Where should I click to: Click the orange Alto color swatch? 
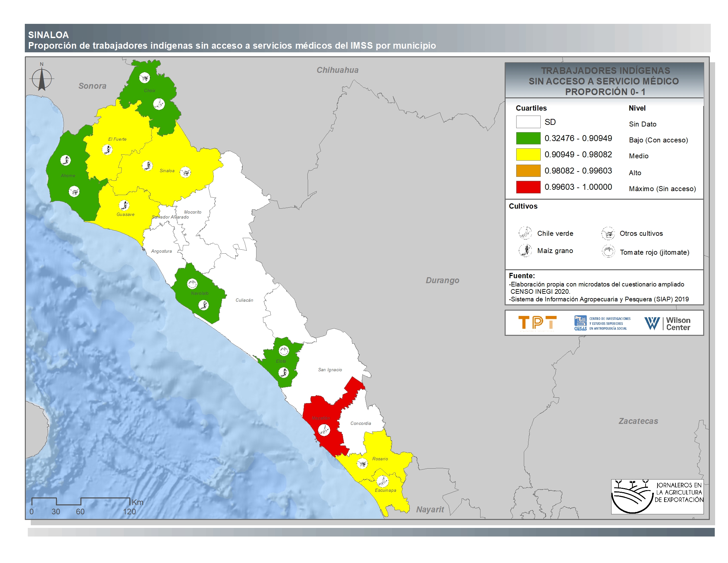tap(528, 171)
